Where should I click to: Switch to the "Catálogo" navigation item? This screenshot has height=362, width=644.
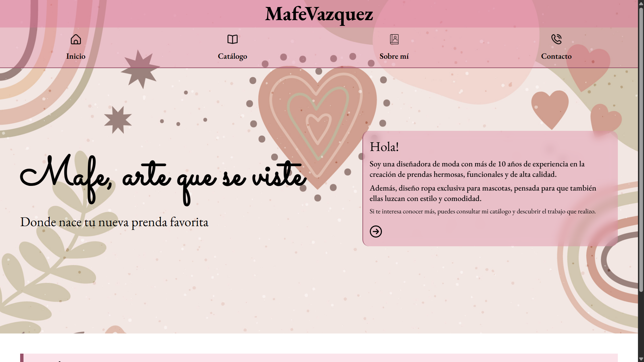[232, 56]
